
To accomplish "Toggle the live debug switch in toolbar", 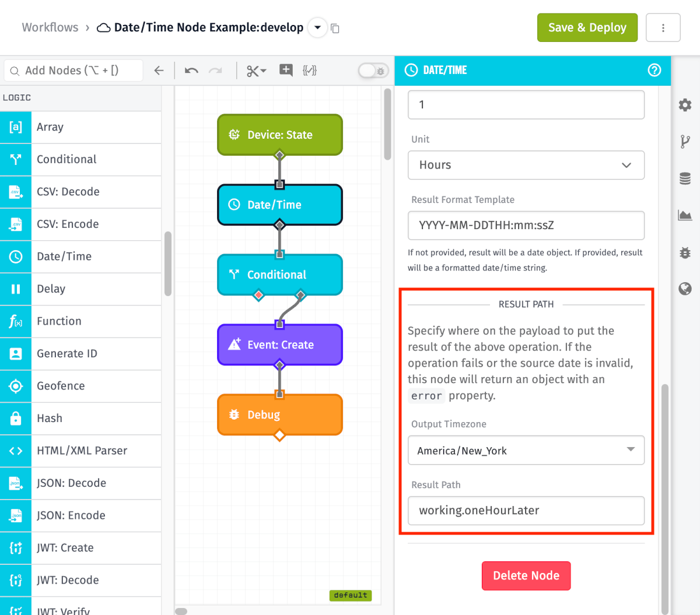I will click(373, 71).
